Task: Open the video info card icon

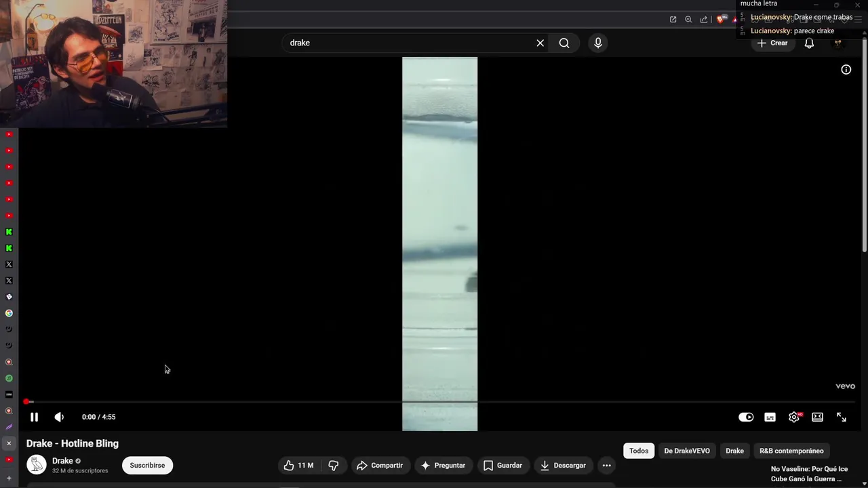Action: click(846, 69)
